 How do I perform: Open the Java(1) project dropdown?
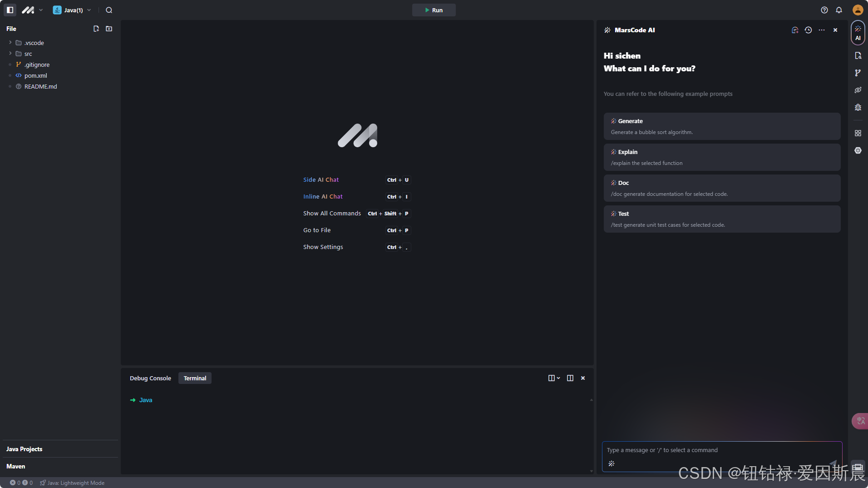(72, 10)
